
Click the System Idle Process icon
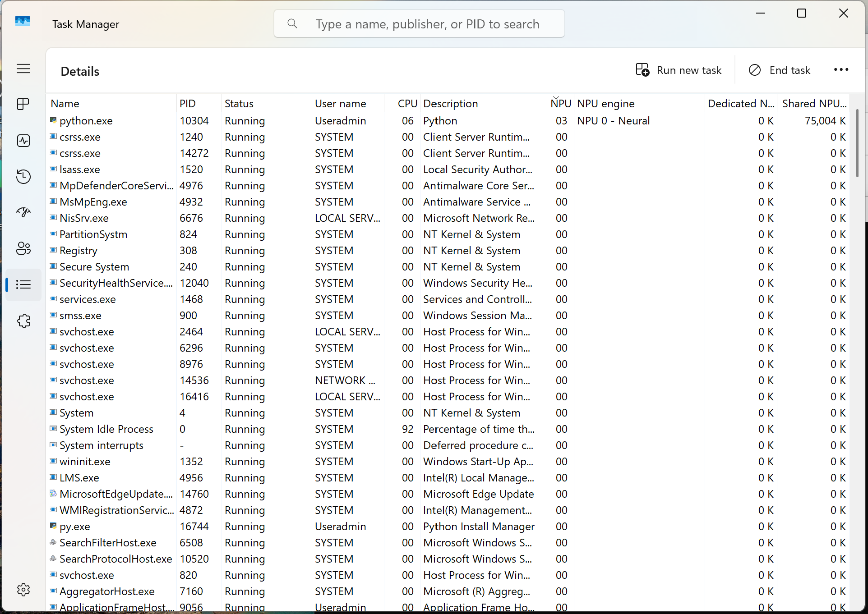point(53,429)
